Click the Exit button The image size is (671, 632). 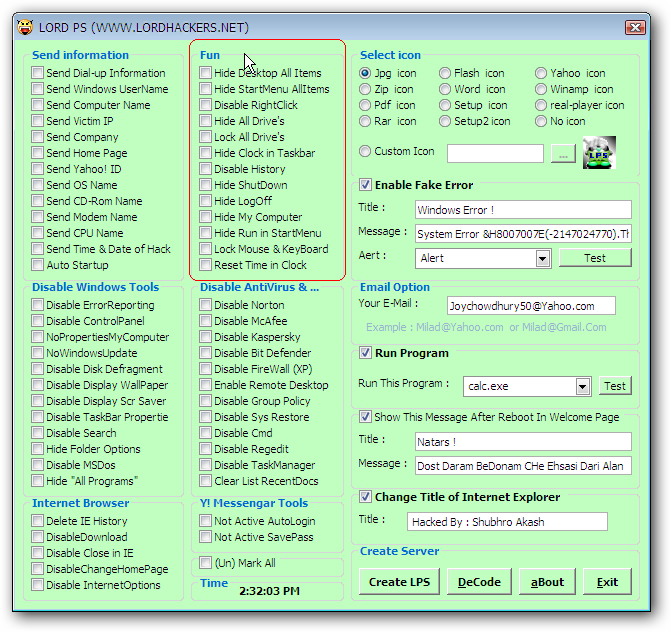(x=607, y=582)
